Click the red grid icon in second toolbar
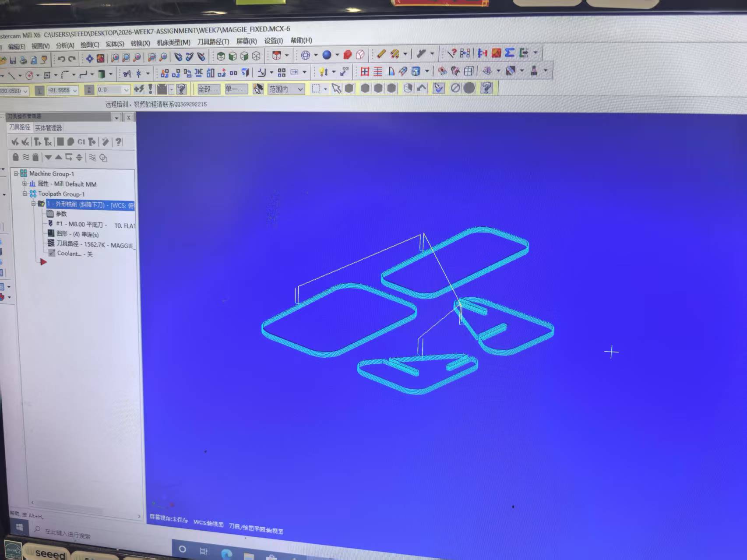 [365, 71]
